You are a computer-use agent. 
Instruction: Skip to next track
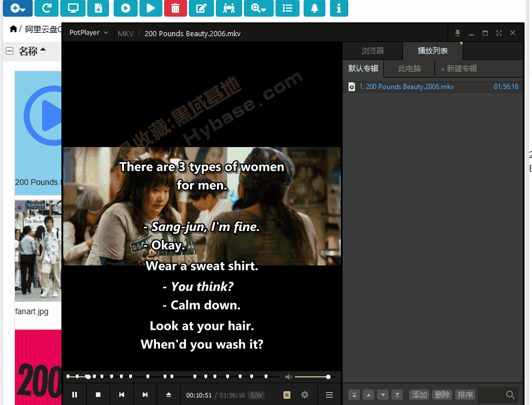pyautogui.click(x=145, y=395)
